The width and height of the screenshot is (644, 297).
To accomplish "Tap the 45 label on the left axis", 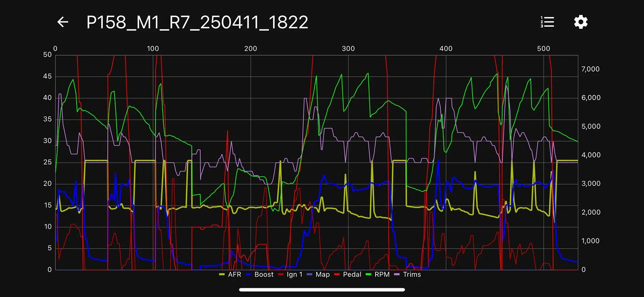I will [47, 76].
